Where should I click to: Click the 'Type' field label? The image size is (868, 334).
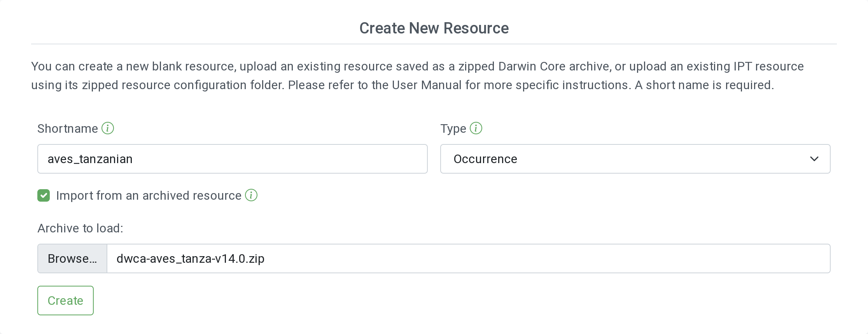coord(453,128)
